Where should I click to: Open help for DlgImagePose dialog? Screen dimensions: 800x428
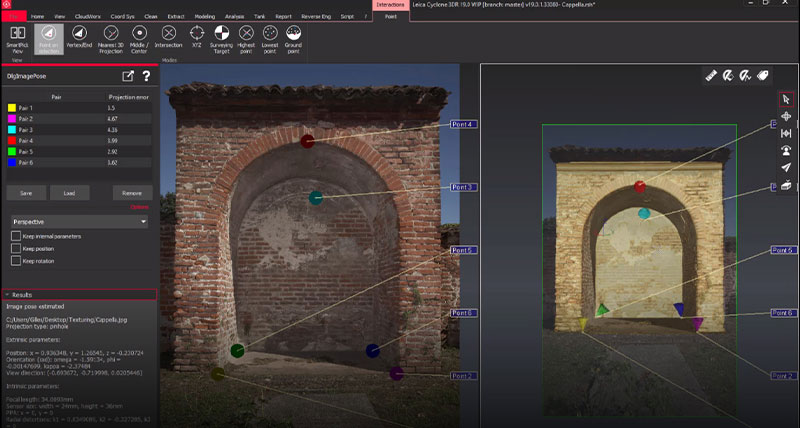[x=146, y=76]
